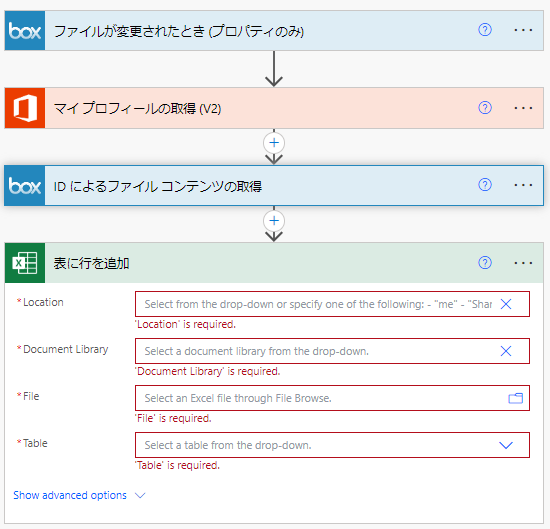Open more options menu for マイ プロフィールの取得
The width and height of the screenshot is (550, 529).
523,108
